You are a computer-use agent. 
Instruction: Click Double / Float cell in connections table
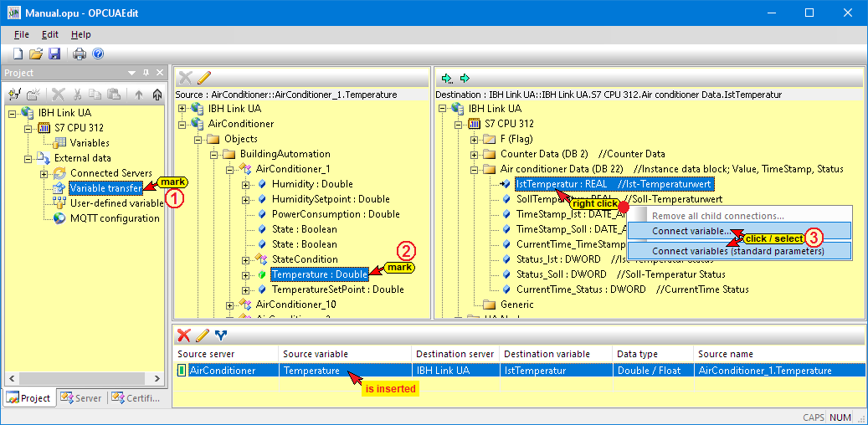pos(653,371)
